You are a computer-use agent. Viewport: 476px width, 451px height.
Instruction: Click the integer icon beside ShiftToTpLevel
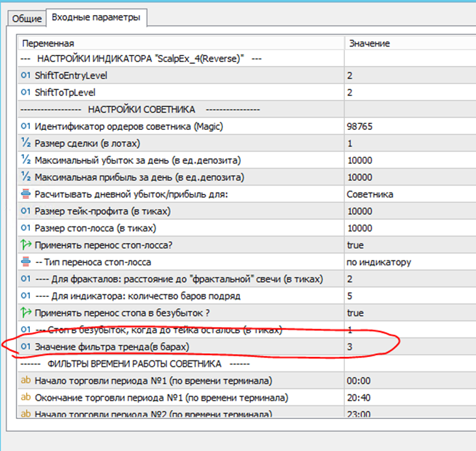click(26, 92)
